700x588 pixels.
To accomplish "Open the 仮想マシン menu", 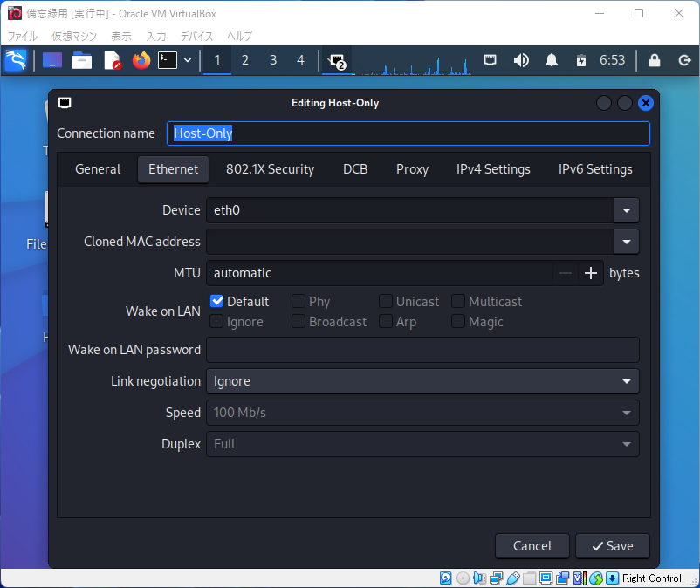I will (74, 36).
